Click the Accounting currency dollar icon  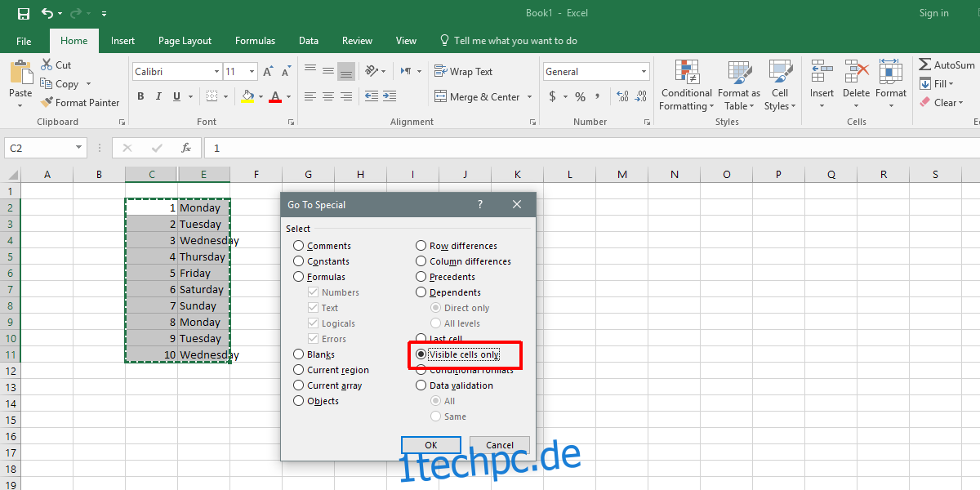coord(553,96)
